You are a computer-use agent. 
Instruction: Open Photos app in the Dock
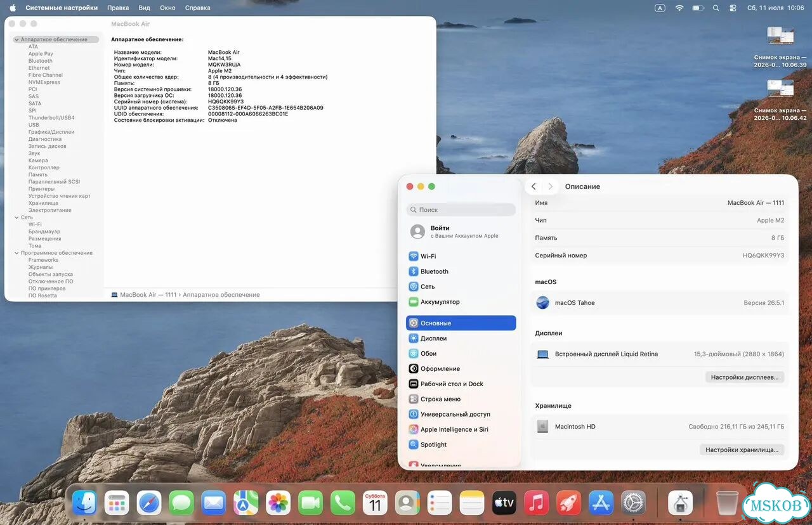[x=278, y=503]
